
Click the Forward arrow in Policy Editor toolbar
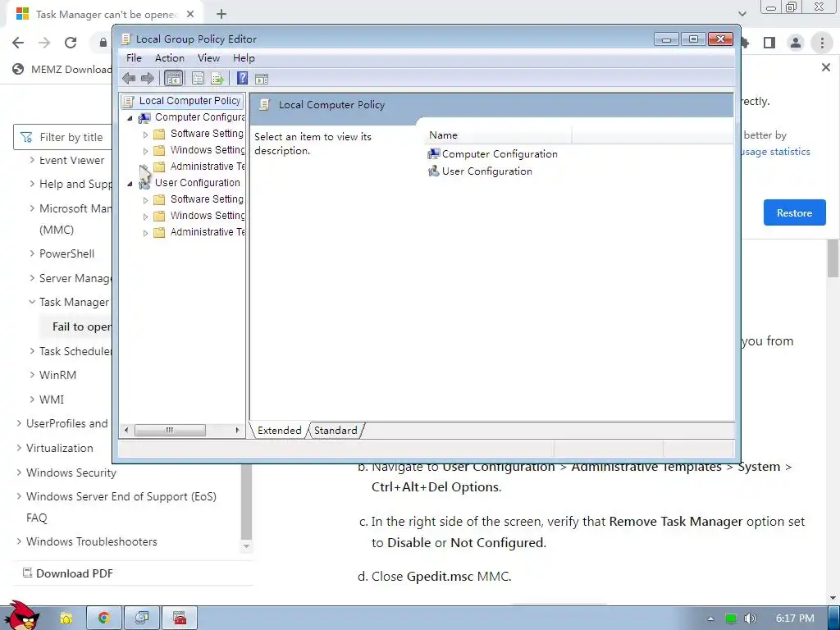click(x=148, y=79)
